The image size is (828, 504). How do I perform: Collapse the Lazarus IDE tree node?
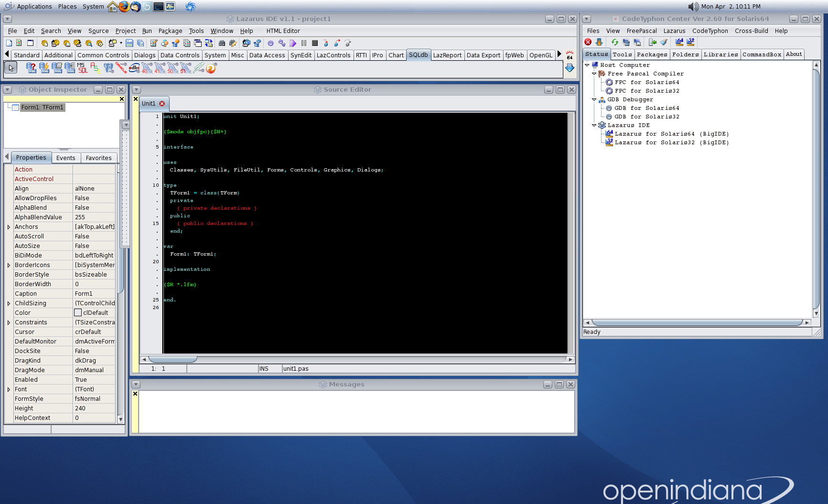594,125
